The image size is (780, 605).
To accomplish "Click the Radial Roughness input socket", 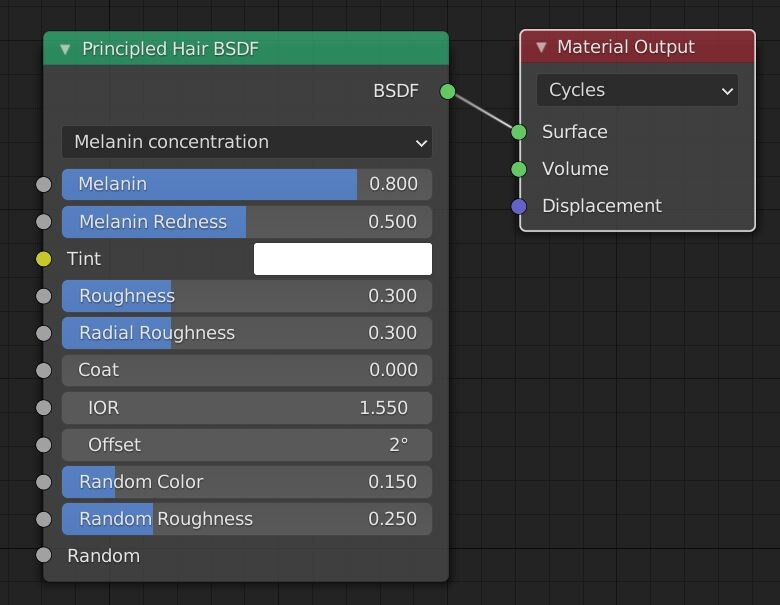I will point(44,333).
